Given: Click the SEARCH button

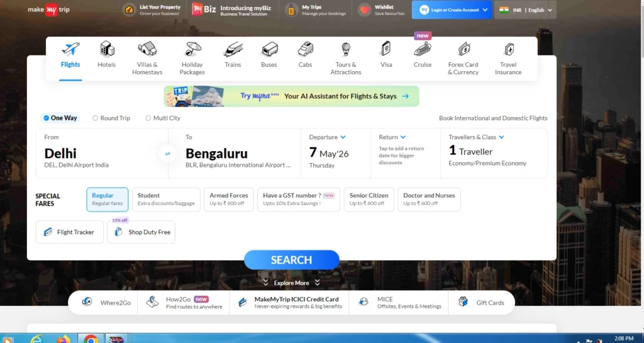Looking at the screenshot, I should tap(292, 260).
